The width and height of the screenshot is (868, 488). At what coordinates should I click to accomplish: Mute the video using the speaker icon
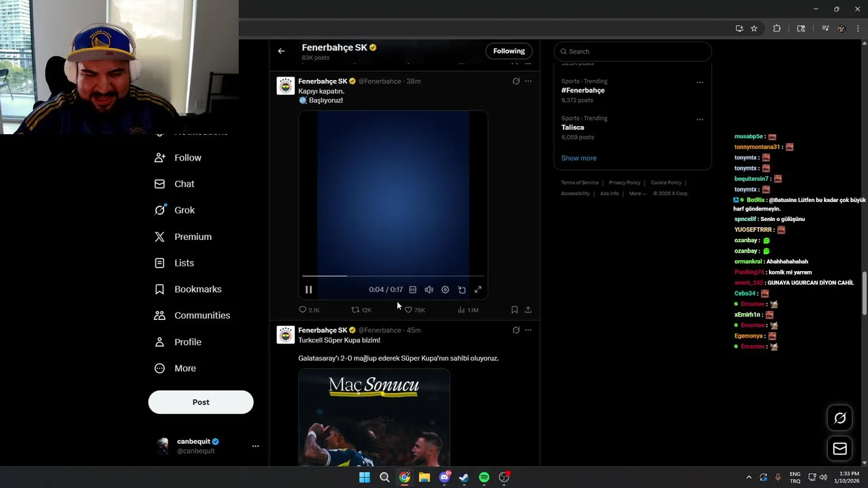pos(429,289)
